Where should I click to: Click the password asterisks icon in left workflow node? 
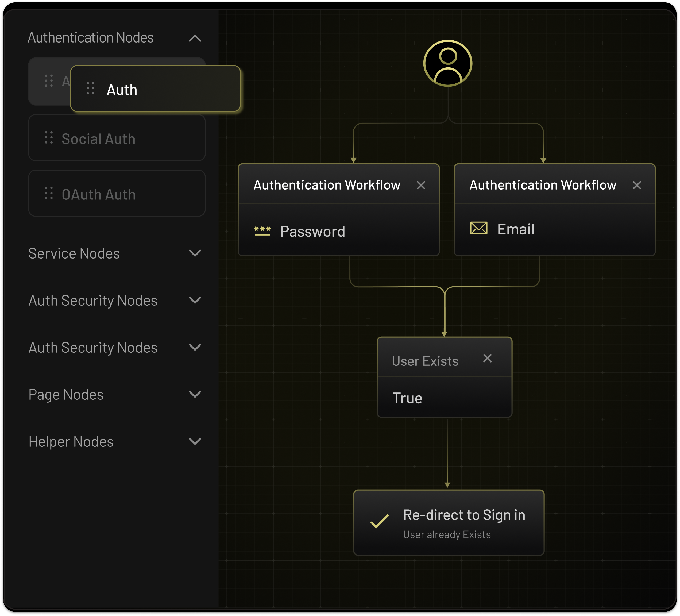point(262,231)
